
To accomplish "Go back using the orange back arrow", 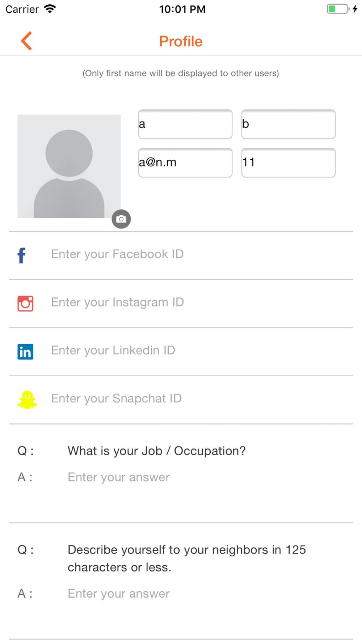I will coord(26,41).
